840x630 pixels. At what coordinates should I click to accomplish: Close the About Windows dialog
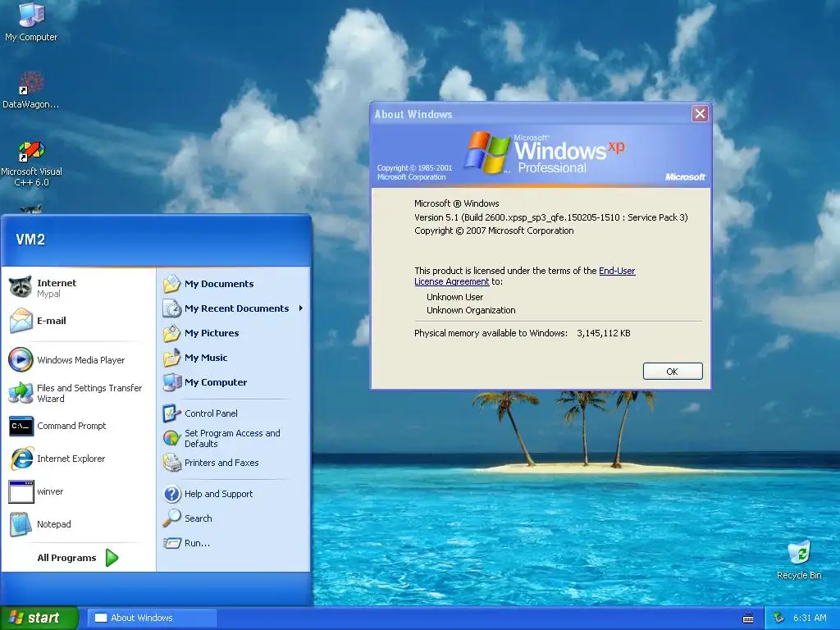[700, 113]
